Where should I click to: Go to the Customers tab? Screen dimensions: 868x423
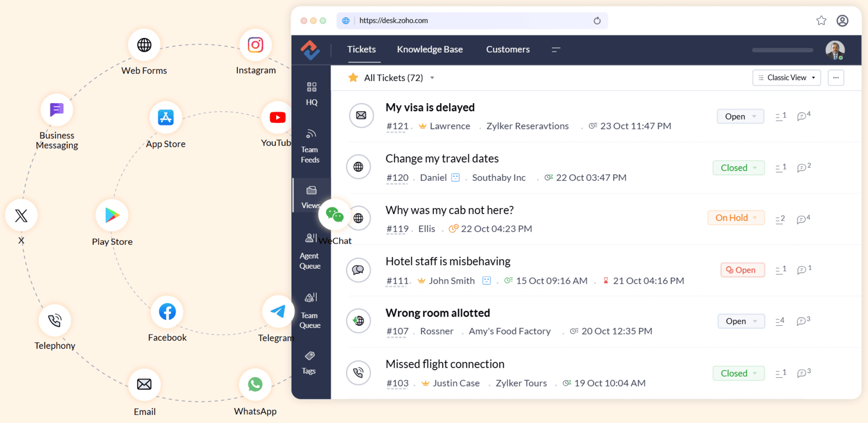pos(508,49)
